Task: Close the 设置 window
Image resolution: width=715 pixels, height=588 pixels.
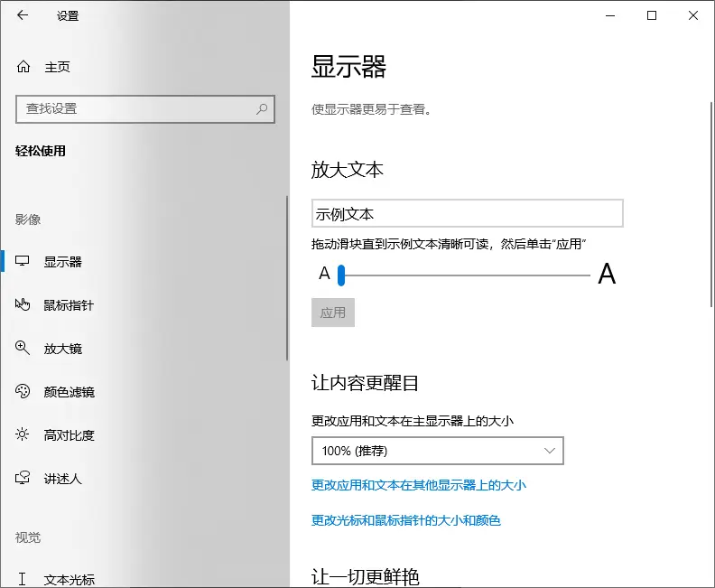Action: (692, 15)
